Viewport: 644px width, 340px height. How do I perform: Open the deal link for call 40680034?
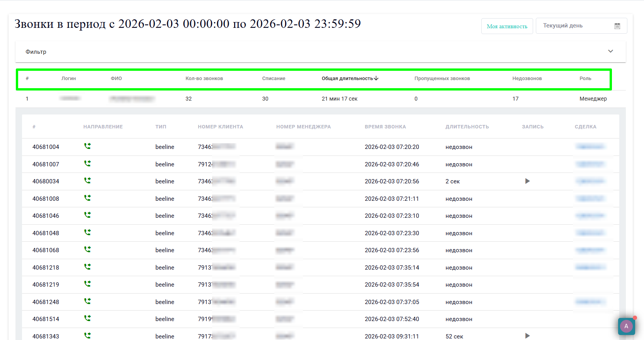coord(590,181)
